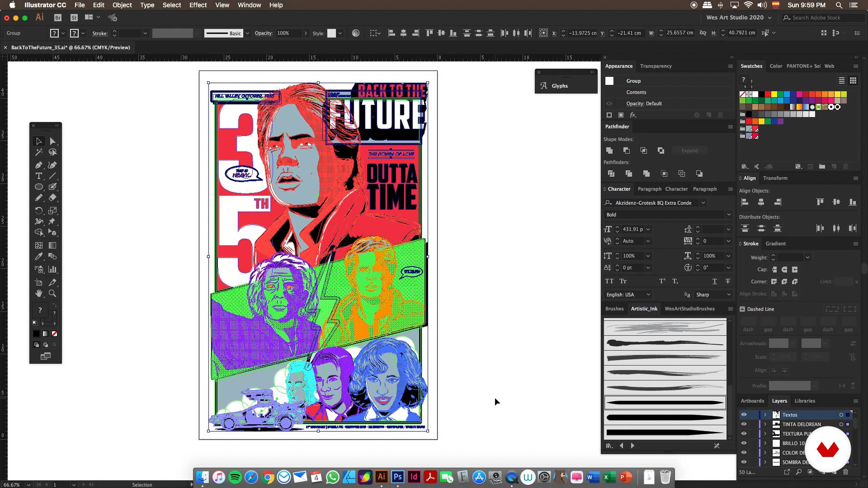868x488 pixels.
Task: Open the Window menu
Action: [249, 5]
